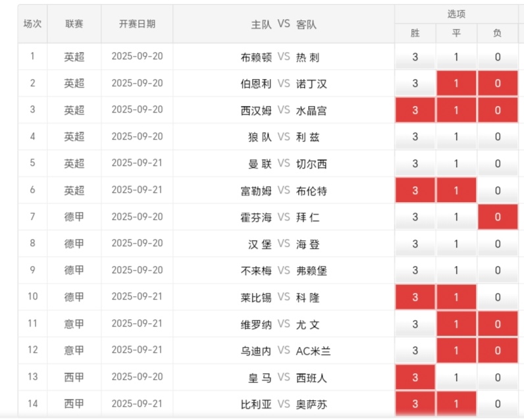
Task: Deselect draw (1) for 比利亚 VS 奥萨苏
Action: 456,404
